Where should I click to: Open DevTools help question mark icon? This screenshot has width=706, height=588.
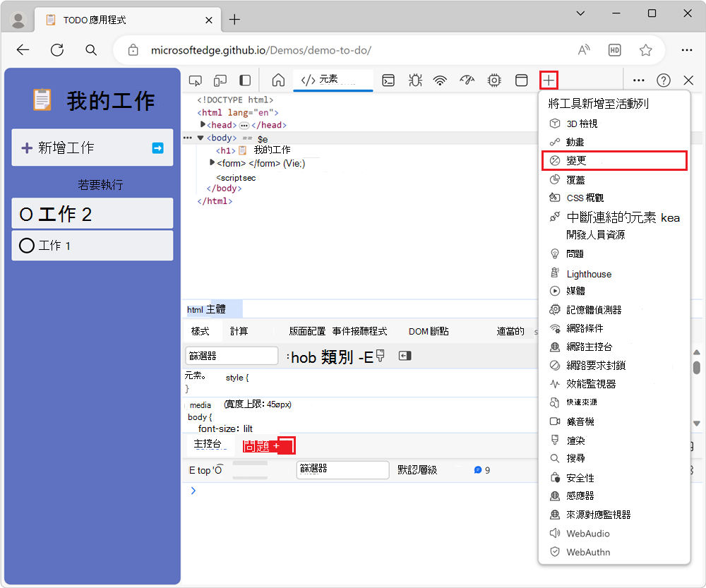coord(663,80)
